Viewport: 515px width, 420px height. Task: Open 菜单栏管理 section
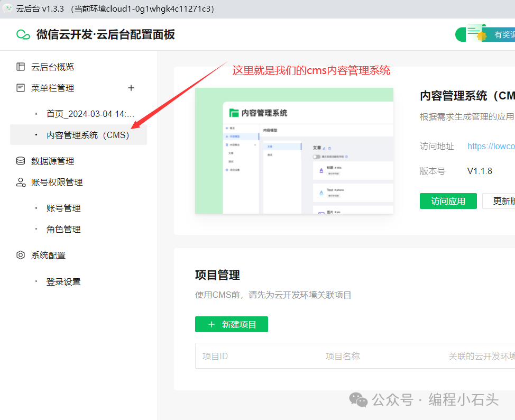(x=52, y=88)
